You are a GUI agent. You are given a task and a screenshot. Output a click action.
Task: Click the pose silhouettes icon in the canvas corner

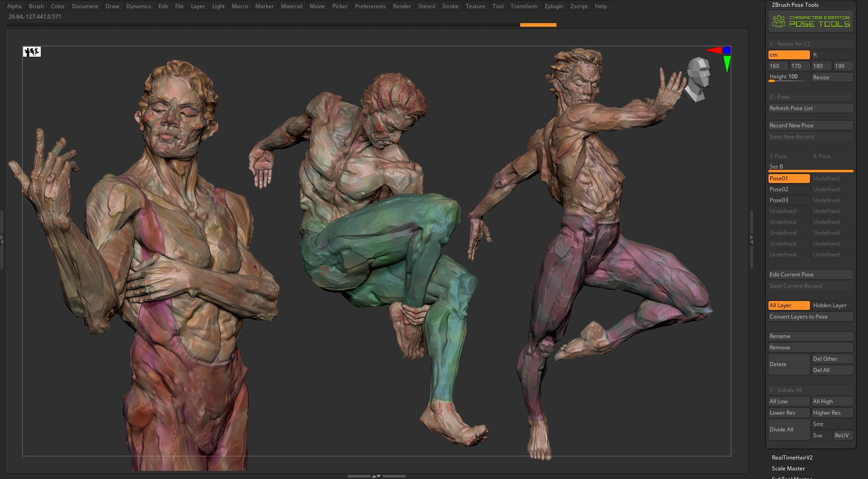point(32,52)
